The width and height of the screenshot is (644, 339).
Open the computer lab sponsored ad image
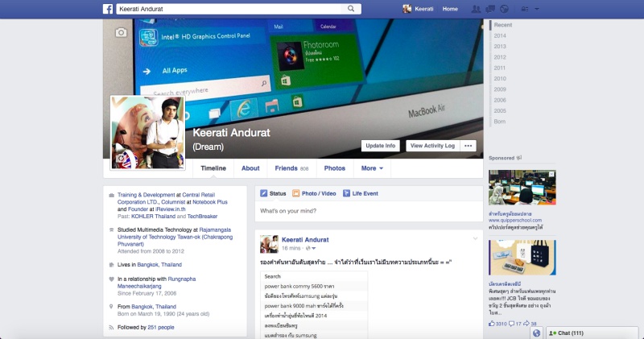coord(522,188)
